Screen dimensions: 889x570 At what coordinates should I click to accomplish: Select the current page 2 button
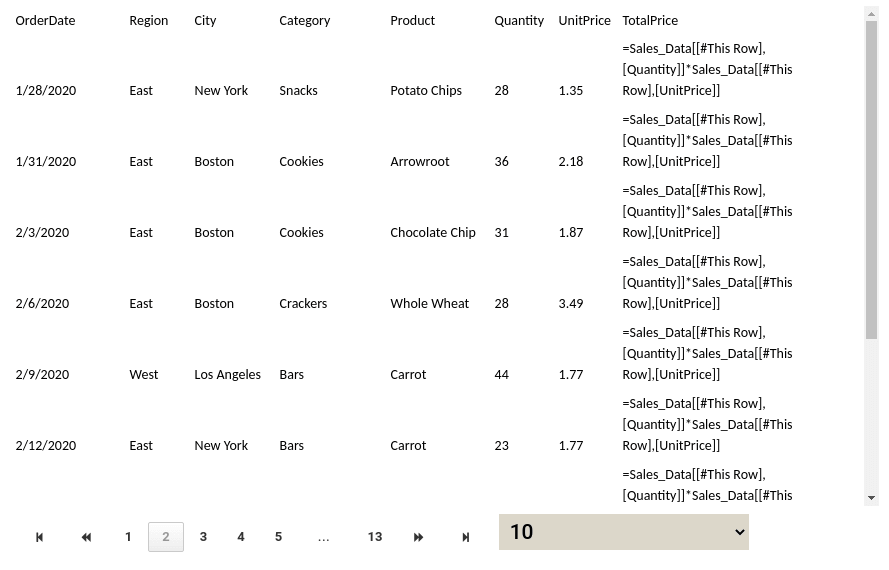point(166,537)
